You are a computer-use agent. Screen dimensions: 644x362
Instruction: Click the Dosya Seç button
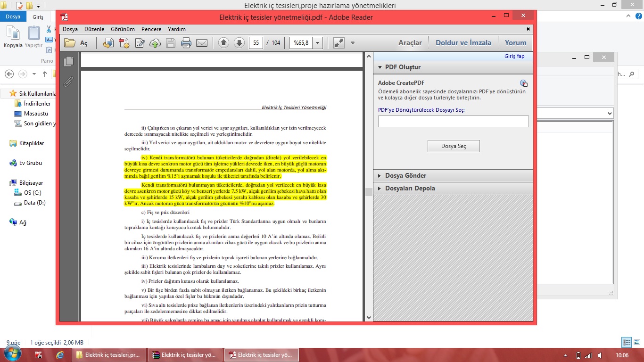454,146
